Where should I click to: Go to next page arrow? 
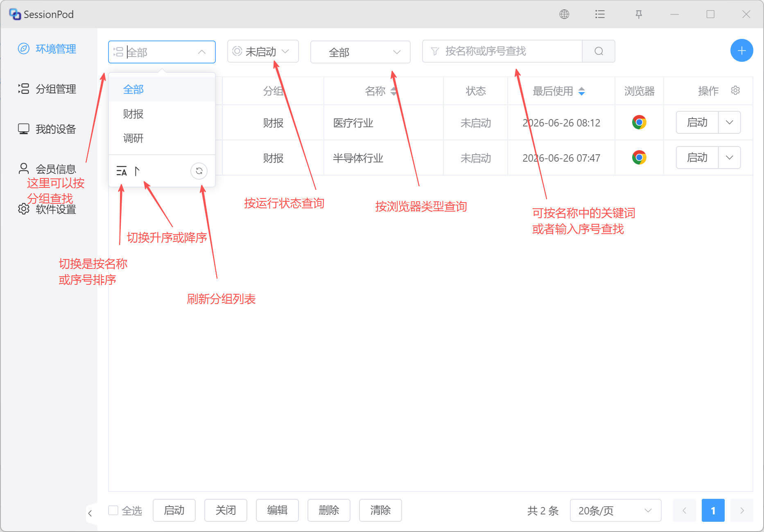742,510
